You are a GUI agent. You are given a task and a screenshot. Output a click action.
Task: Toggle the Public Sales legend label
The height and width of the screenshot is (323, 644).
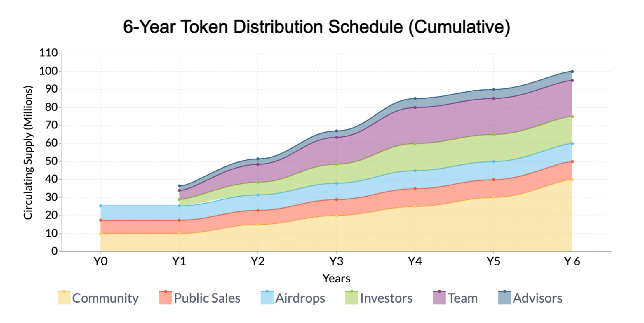point(207,298)
